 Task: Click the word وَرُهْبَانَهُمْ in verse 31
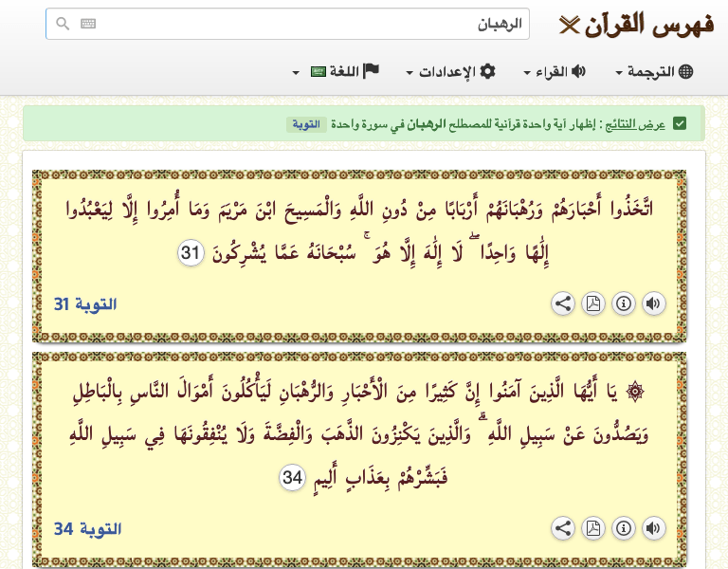tap(514, 209)
